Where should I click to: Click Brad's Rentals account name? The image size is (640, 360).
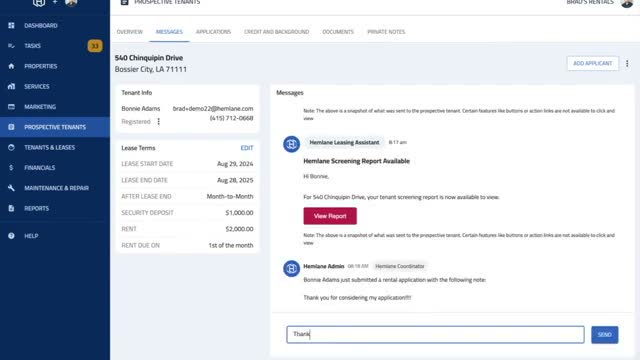(590, 2)
